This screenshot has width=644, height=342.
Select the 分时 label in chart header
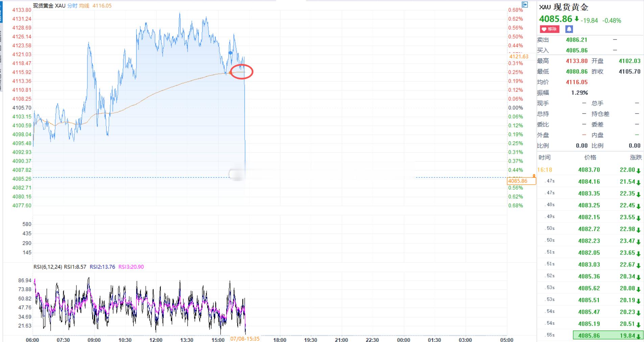tap(72, 6)
